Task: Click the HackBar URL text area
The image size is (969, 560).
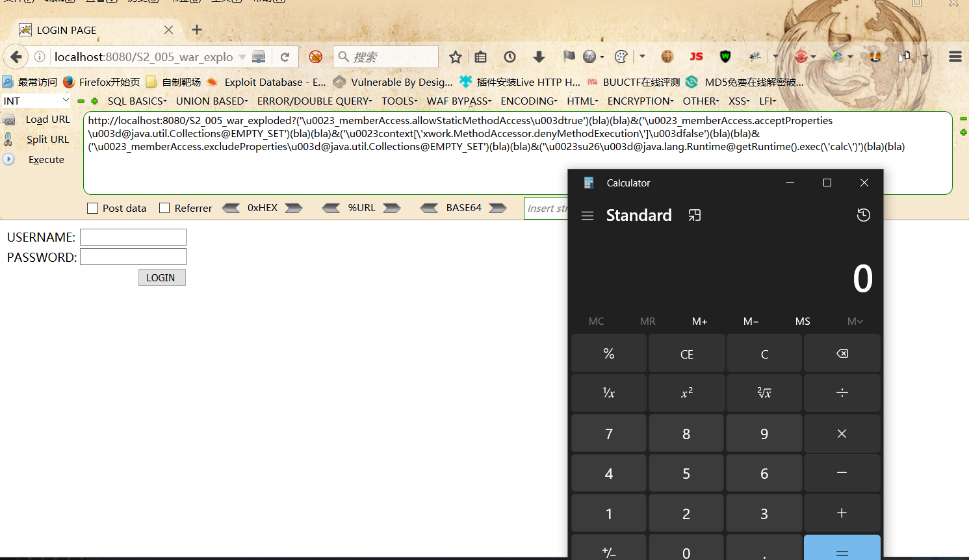Action: click(x=518, y=153)
